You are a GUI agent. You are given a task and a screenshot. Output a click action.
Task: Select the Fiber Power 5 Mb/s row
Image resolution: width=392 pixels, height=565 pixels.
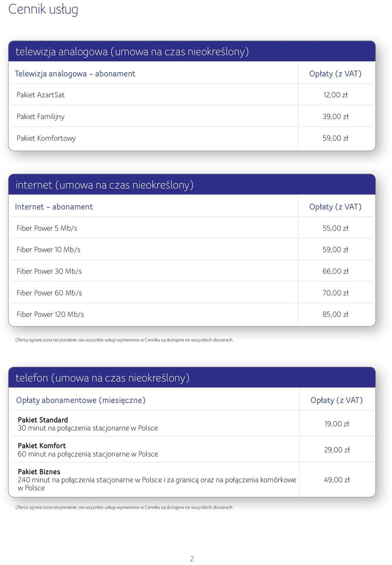pyautogui.click(x=192, y=228)
